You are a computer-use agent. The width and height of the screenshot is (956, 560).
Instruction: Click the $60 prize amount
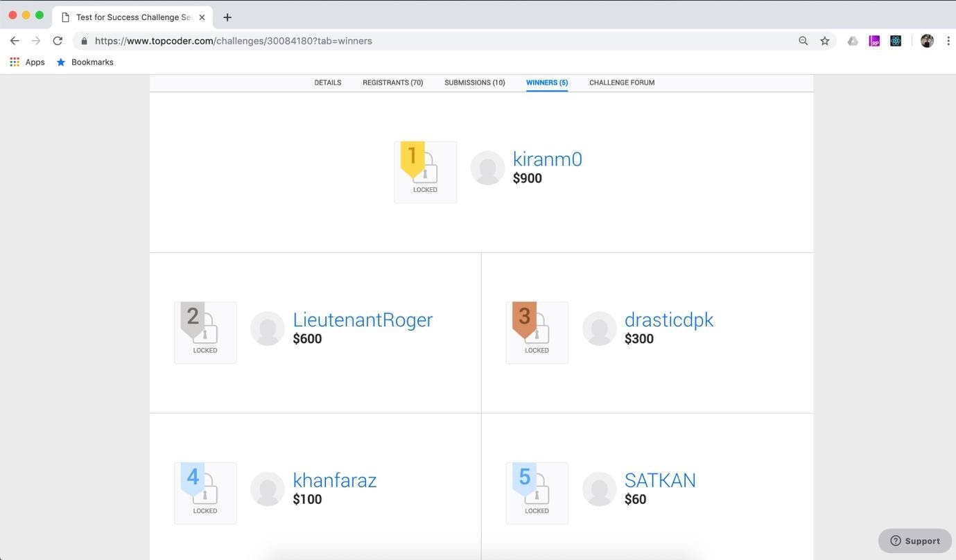pyautogui.click(x=636, y=500)
